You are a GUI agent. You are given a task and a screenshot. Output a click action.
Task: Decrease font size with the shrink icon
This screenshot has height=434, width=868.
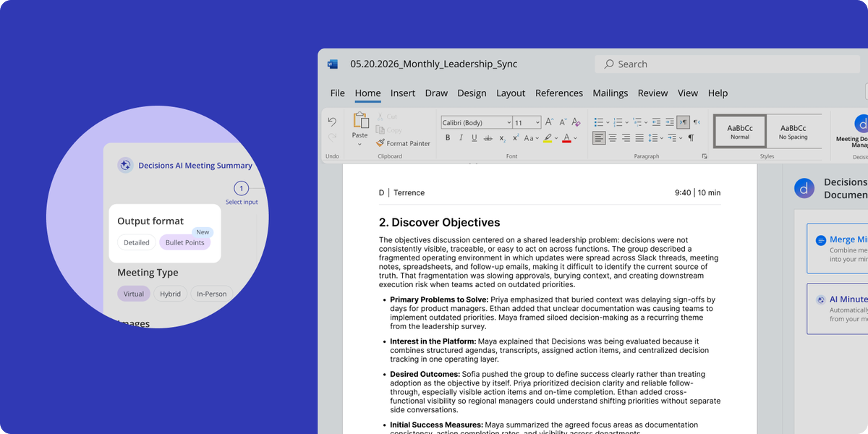563,122
